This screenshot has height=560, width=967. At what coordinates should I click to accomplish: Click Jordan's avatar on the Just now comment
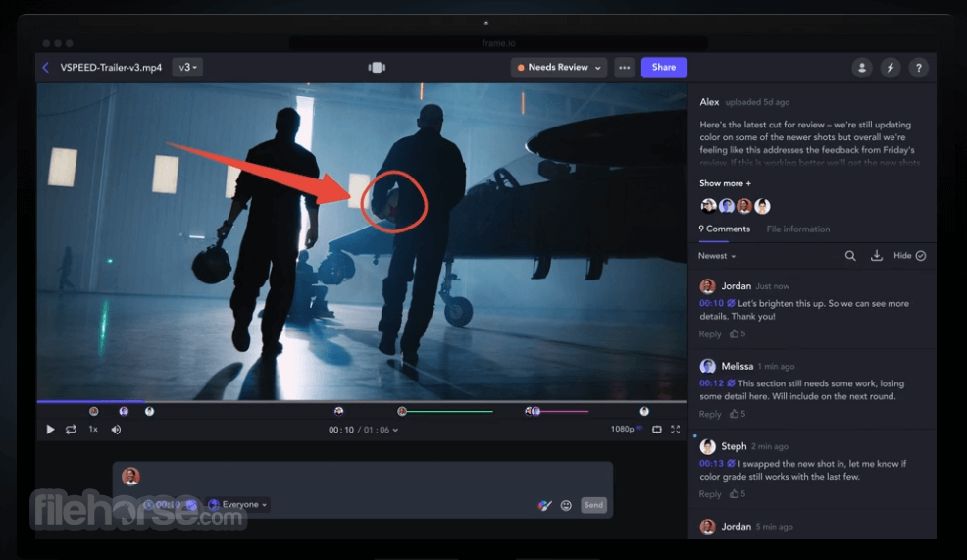[707, 286]
